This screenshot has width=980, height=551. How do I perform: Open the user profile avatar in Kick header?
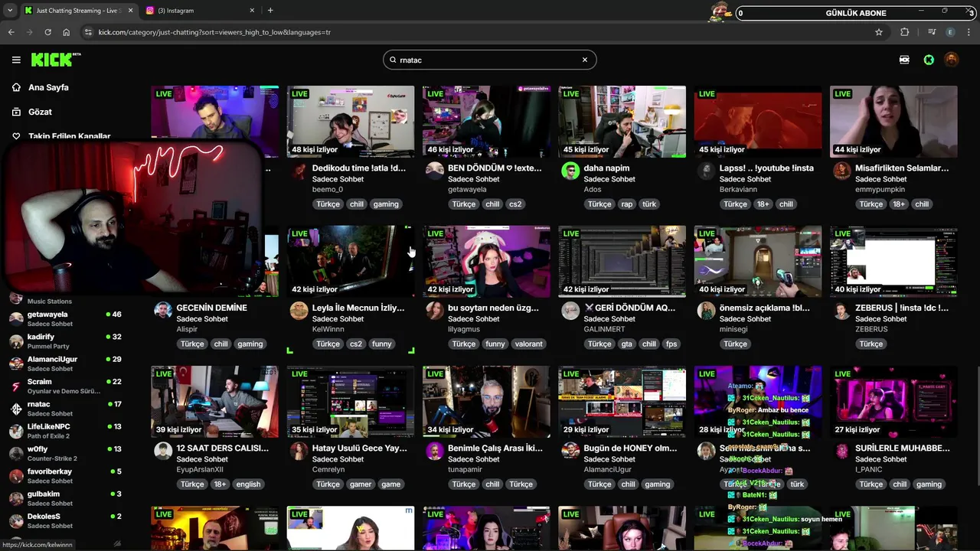pos(952,60)
